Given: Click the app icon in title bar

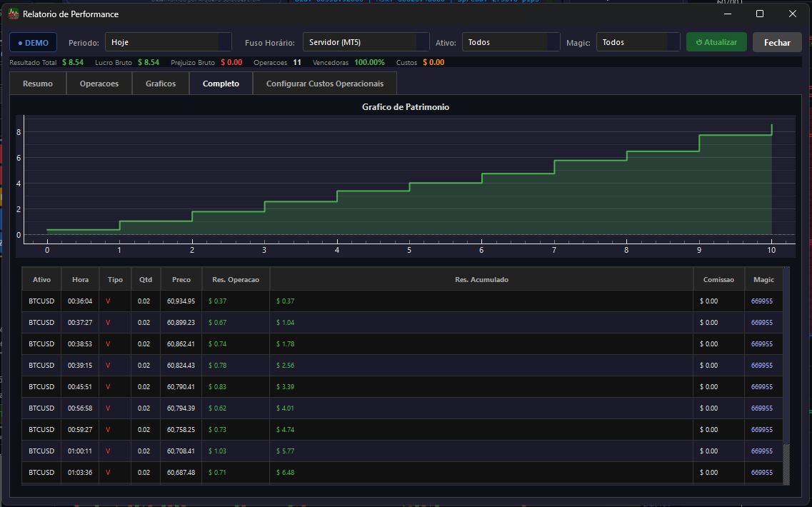Looking at the screenshot, I should 14,14.
